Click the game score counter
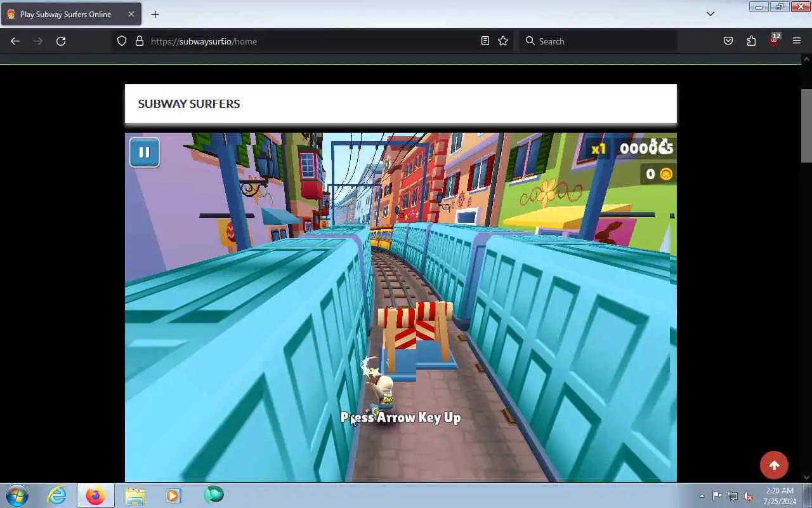Screen dimensions: 812x508 (646, 148)
